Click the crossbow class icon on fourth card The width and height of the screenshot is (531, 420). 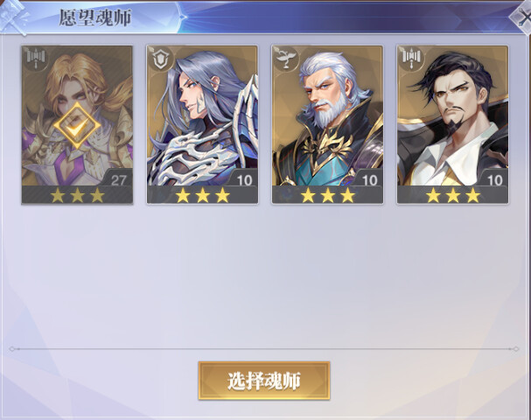pos(411,59)
